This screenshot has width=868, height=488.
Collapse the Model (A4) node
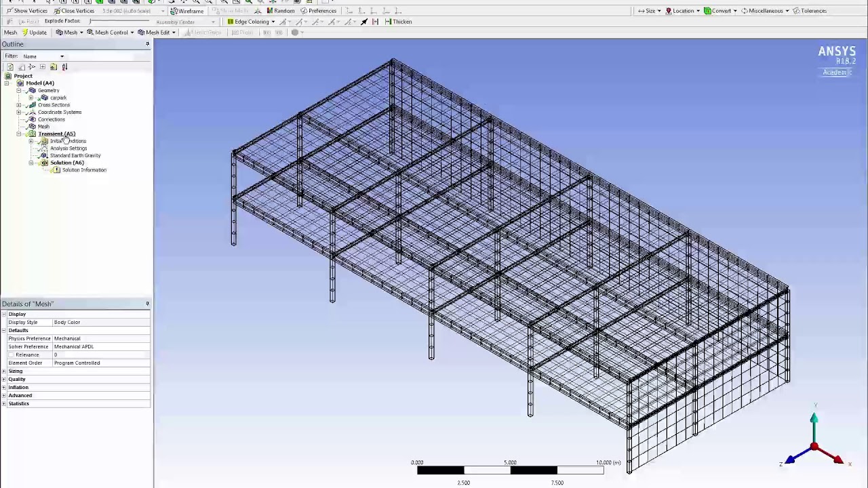click(x=6, y=83)
